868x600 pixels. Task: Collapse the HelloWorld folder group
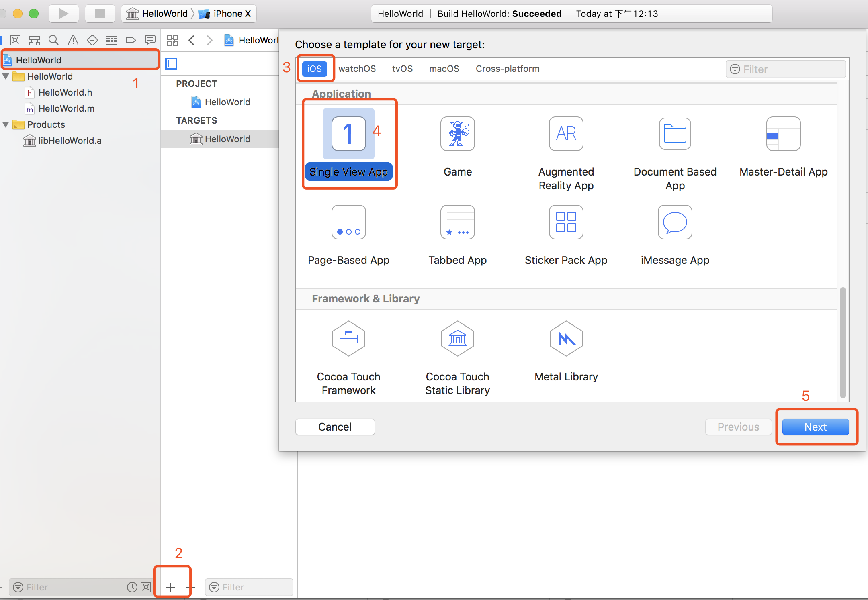(x=6, y=76)
